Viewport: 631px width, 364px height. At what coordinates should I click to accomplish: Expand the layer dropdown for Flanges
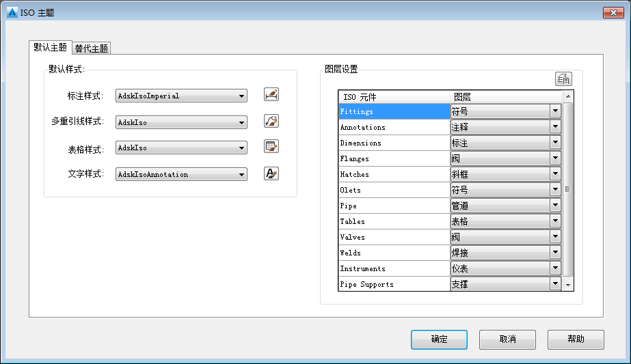pos(555,158)
